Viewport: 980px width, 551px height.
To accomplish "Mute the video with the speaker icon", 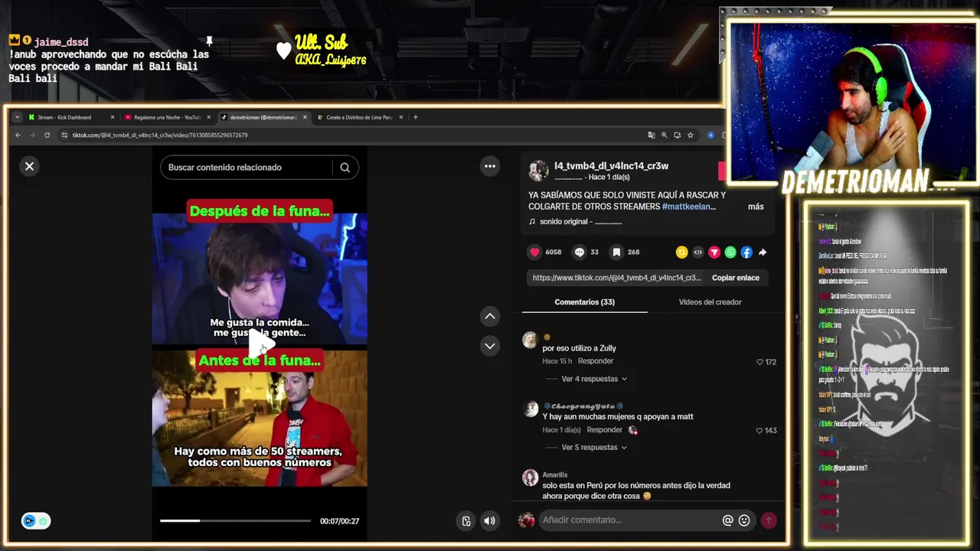I will pos(489,521).
